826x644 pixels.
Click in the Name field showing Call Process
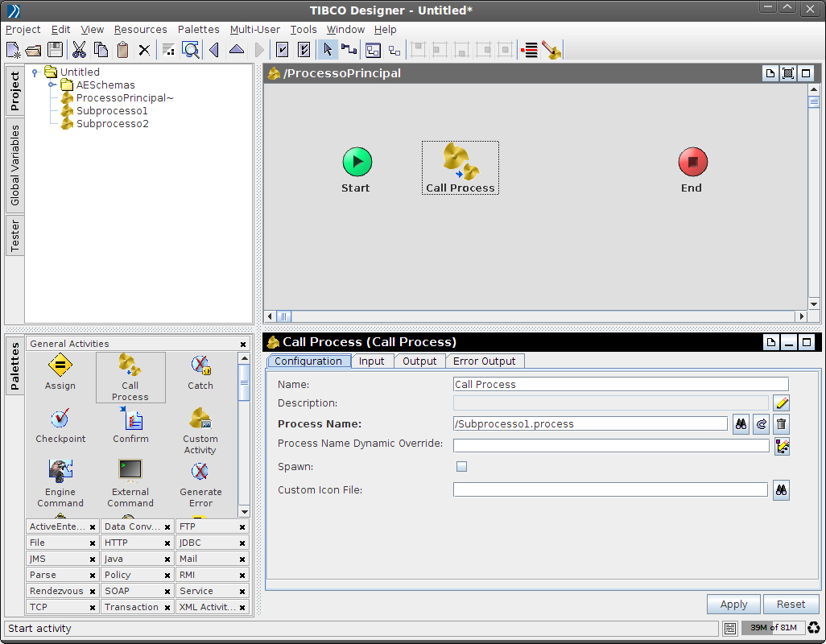pos(620,384)
